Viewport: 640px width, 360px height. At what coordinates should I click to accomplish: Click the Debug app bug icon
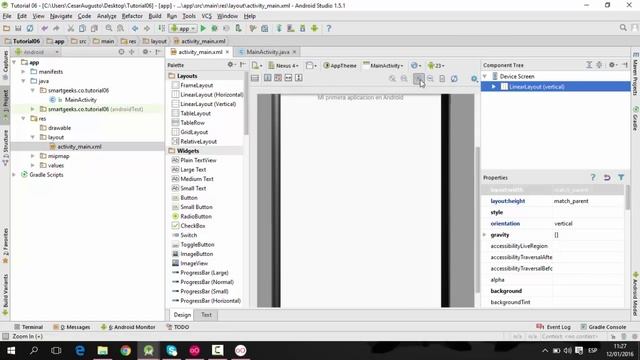(x=214, y=28)
